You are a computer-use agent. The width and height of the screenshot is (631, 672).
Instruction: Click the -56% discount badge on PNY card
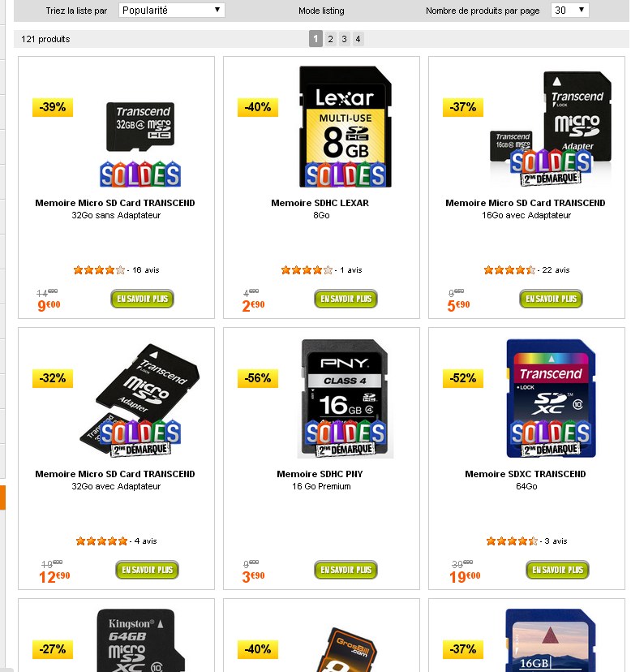click(258, 378)
